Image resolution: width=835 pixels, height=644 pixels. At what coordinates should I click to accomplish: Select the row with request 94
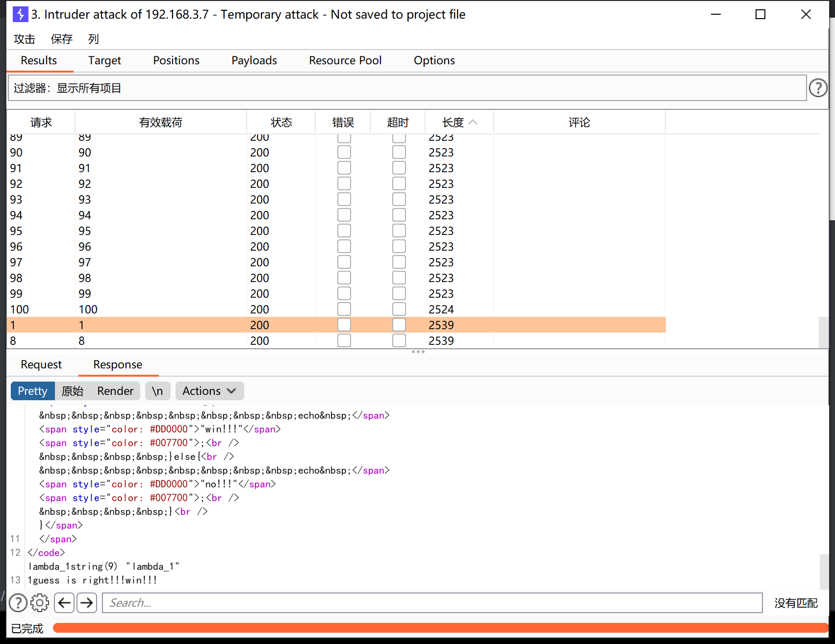click(x=336, y=215)
